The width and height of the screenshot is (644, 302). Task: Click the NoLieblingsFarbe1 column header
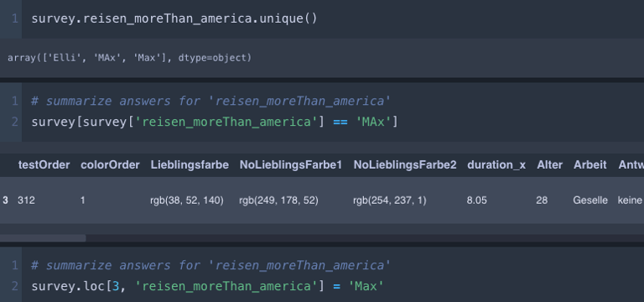[291, 164]
